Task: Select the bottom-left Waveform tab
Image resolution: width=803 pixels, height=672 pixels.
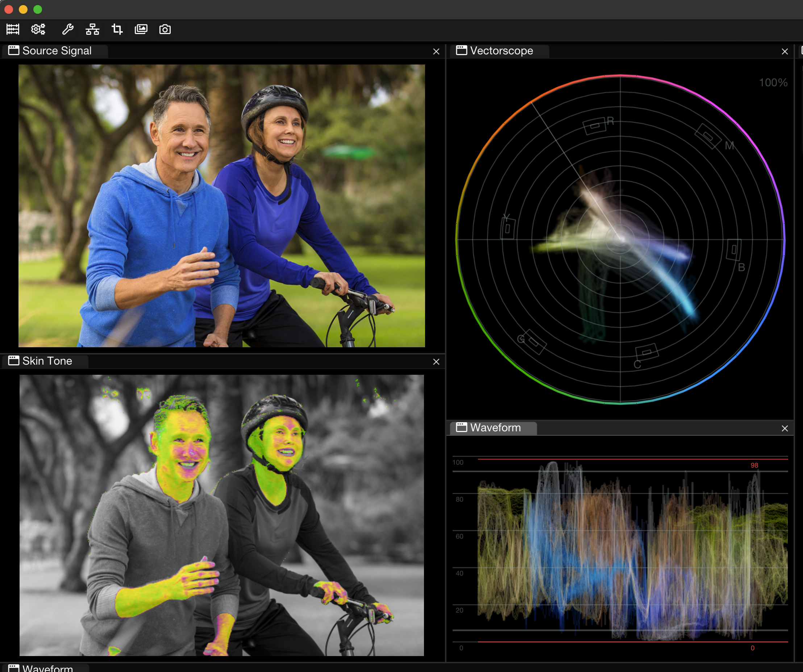Action: point(46,668)
